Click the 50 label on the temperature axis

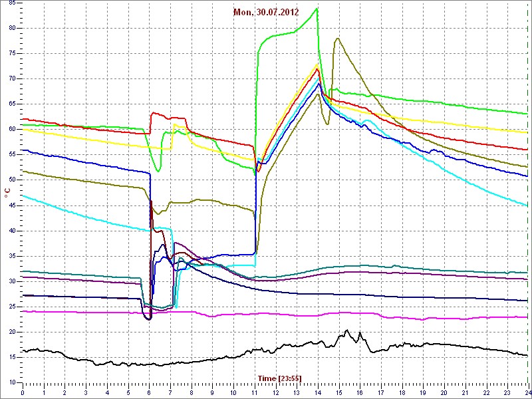[x=13, y=180]
